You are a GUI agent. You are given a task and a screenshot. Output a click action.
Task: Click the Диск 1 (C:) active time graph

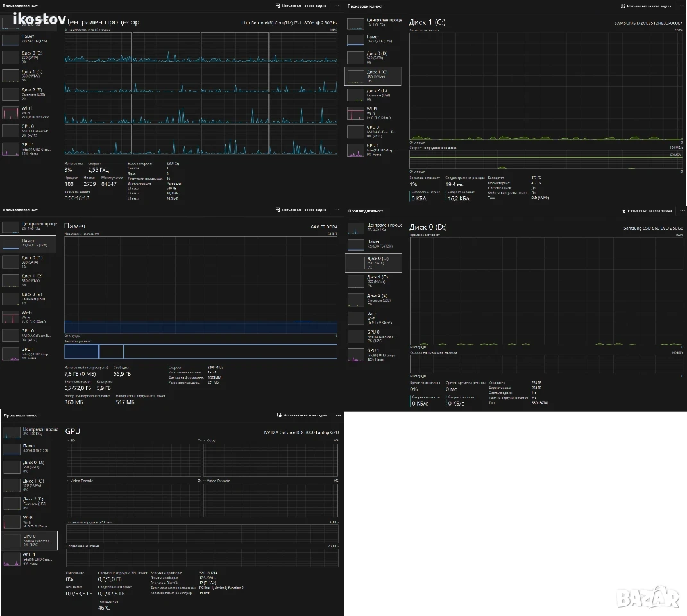546,86
